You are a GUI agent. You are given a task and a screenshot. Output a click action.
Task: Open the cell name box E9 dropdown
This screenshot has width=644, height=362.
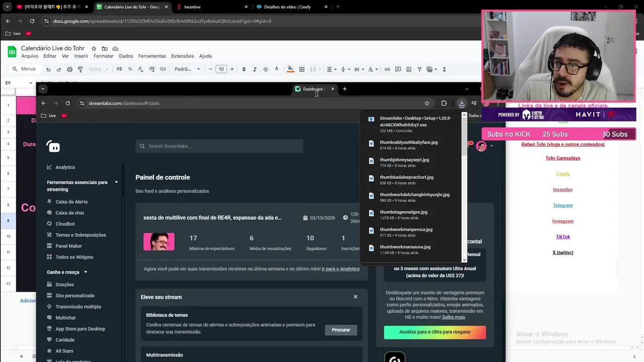tap(31, 82)
